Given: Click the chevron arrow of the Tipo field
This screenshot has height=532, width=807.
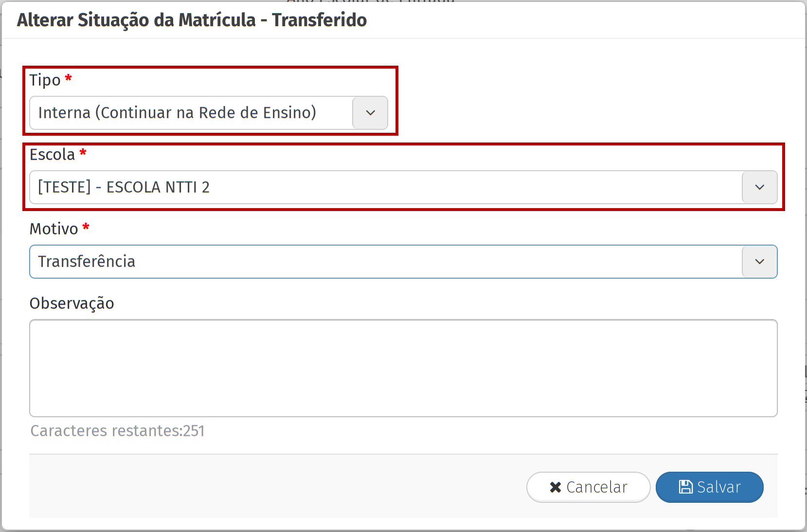Looking at the screenshot, I should [x=370, y=113].
